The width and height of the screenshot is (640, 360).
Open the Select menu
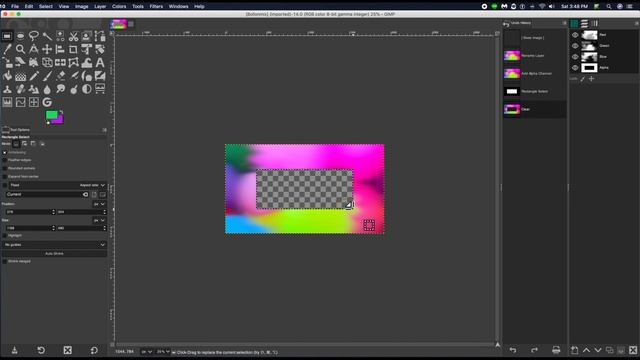46,7
